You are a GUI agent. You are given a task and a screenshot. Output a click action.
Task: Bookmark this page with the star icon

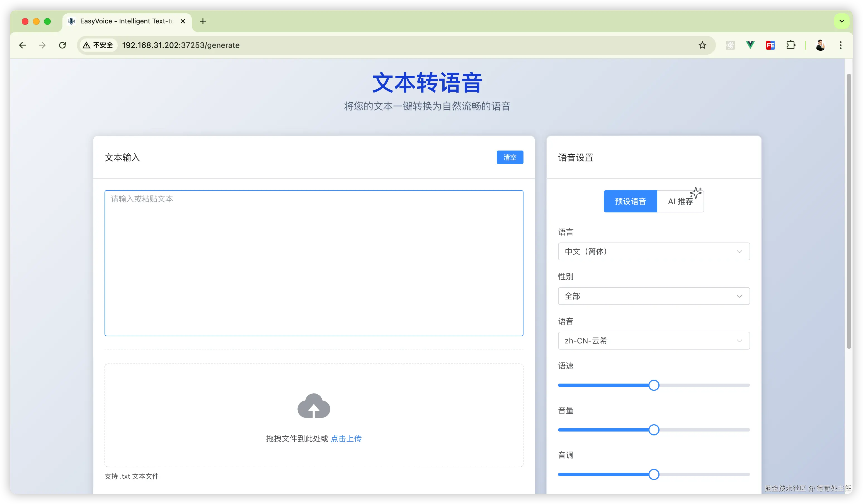click(x=702, y=45)
